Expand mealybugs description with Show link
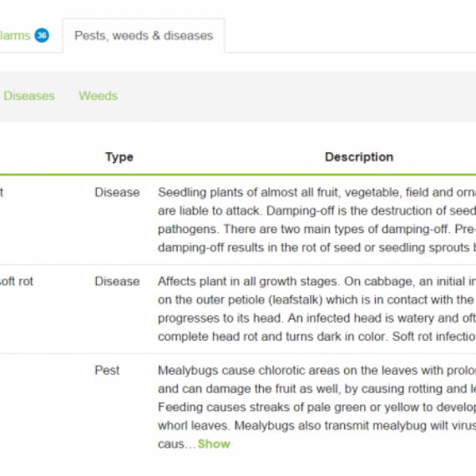Screen dimensions: 476x476 [x=214, y=443]
